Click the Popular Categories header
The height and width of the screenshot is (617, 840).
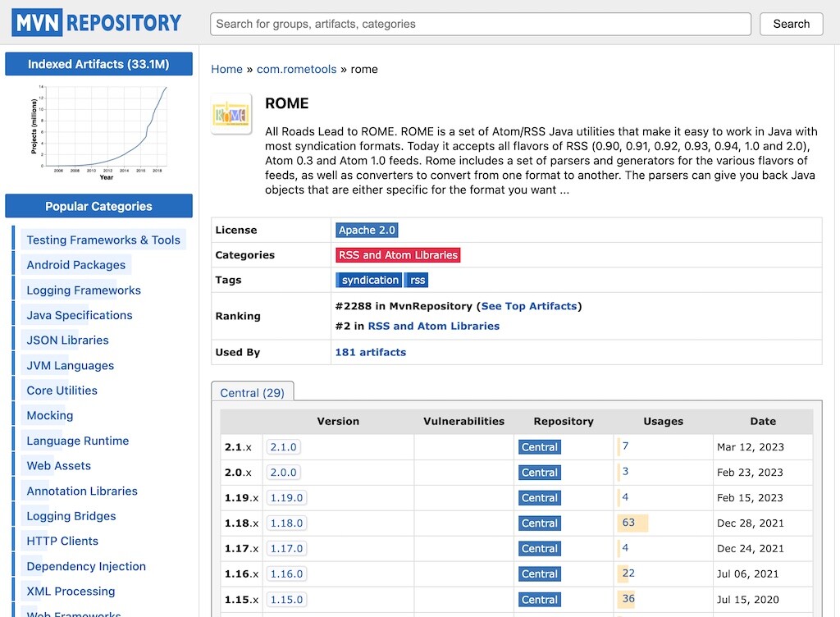98,206
